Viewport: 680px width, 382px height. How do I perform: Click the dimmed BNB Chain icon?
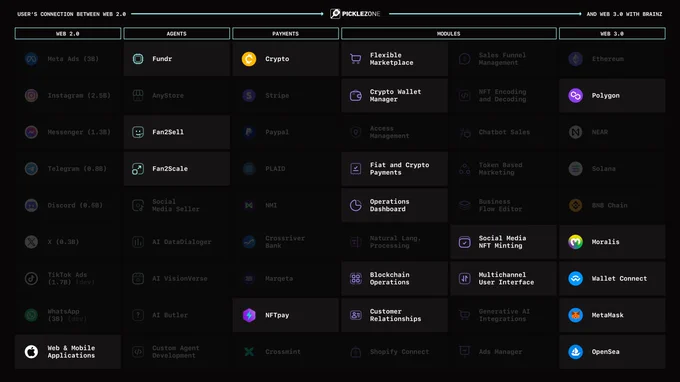[575, 205]
